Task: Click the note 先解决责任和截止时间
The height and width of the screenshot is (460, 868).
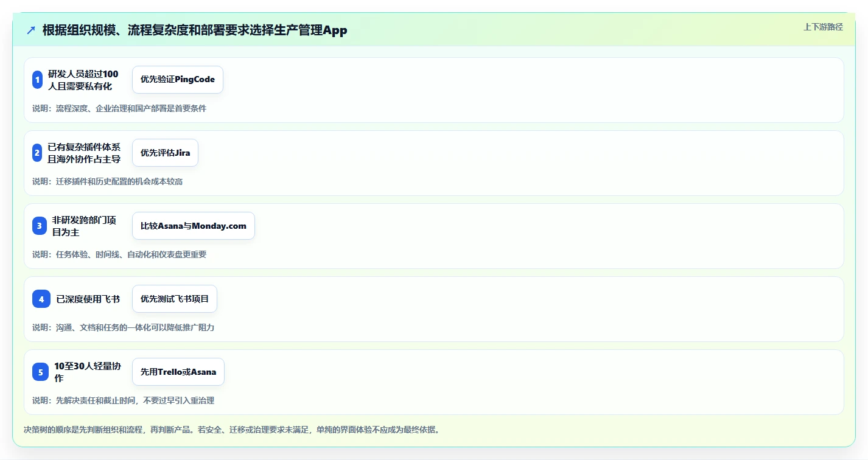Action: coord(124,400)
